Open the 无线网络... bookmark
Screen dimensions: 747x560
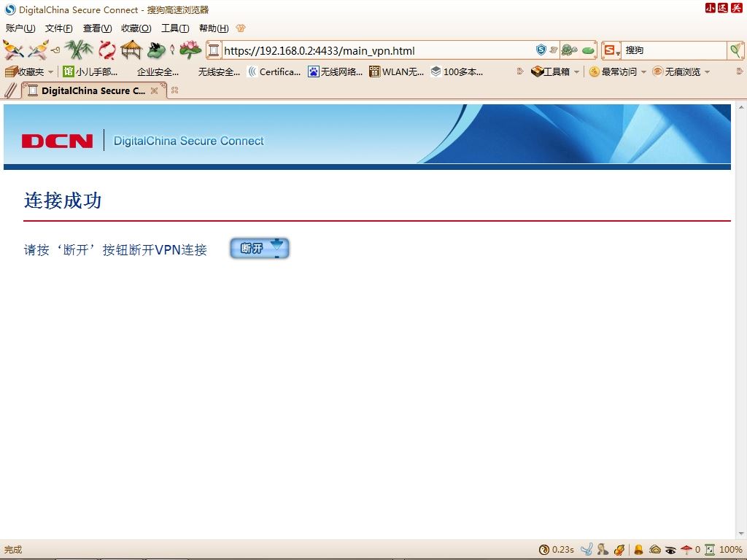pos(335,72)
